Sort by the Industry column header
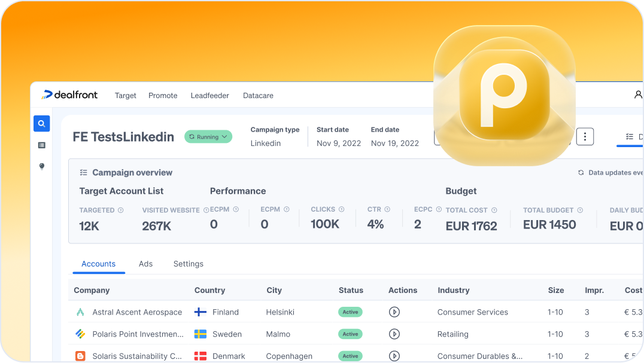Screen dimensions: 644x363 click(x=454, y=291)
